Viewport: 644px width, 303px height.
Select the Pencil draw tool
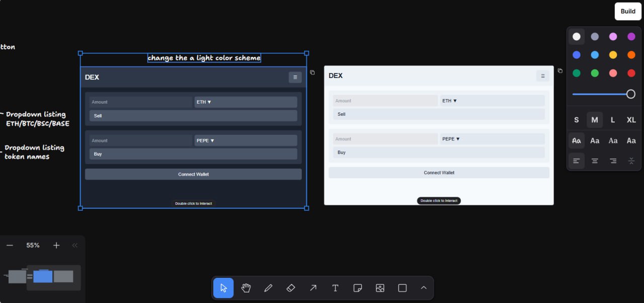point(268,288)
